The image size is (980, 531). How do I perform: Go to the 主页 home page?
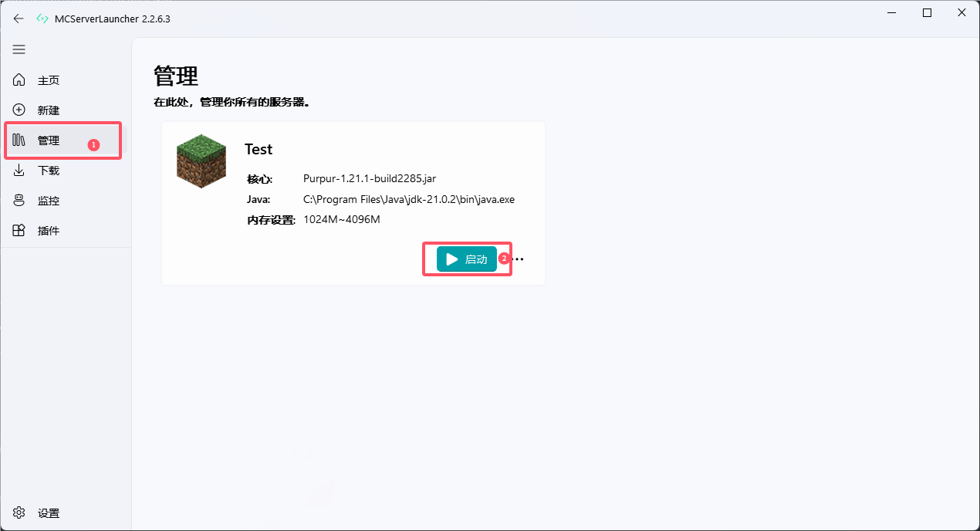pyautogui.click(x=66, y=80)
